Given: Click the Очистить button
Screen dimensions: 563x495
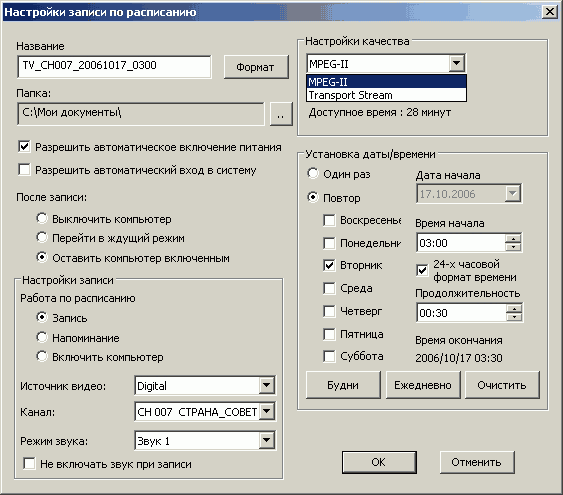Looking at the screenshot, I should 502,385.
